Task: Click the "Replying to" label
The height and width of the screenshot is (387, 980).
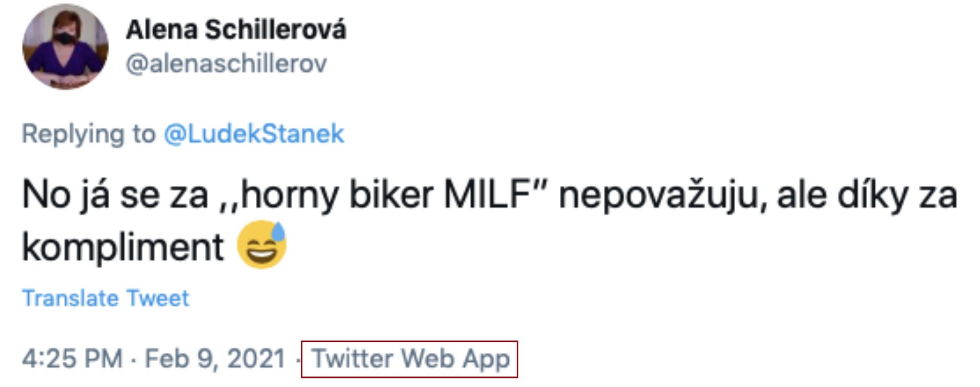Action: pyautogui.click(x=88, y=134)
